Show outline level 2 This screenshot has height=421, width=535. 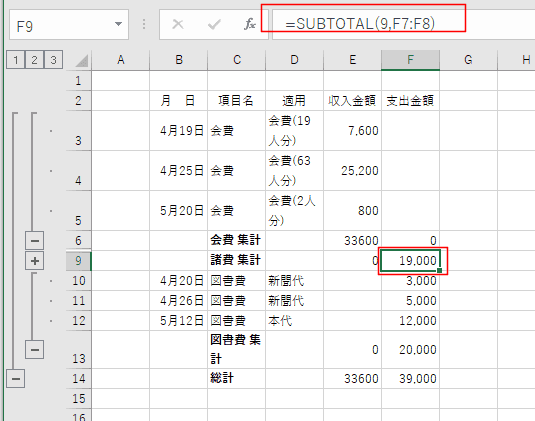point(34,60)
